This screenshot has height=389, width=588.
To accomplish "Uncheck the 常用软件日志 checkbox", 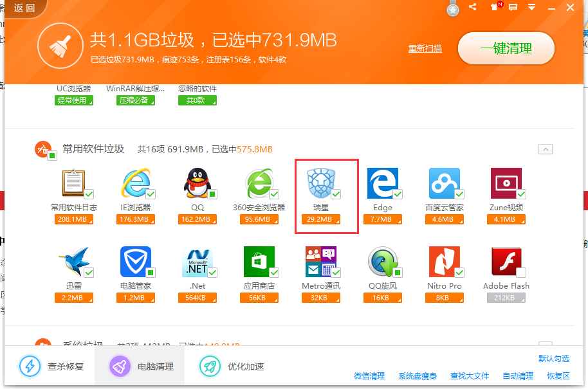I will [x=89, y=194].
